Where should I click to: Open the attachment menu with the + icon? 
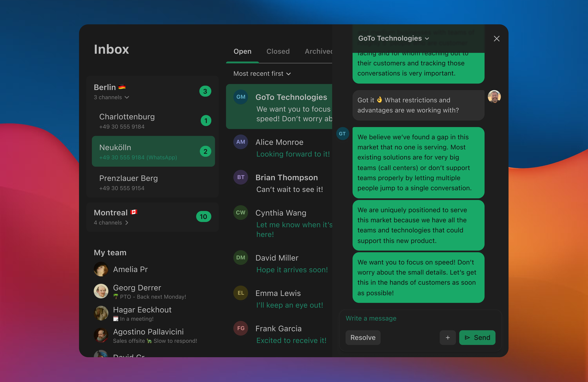pos(448,338)
